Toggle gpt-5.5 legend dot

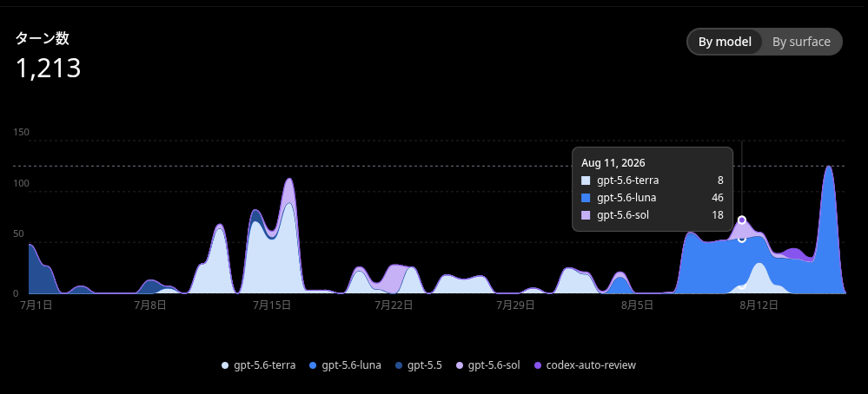(x=399, y=365)
